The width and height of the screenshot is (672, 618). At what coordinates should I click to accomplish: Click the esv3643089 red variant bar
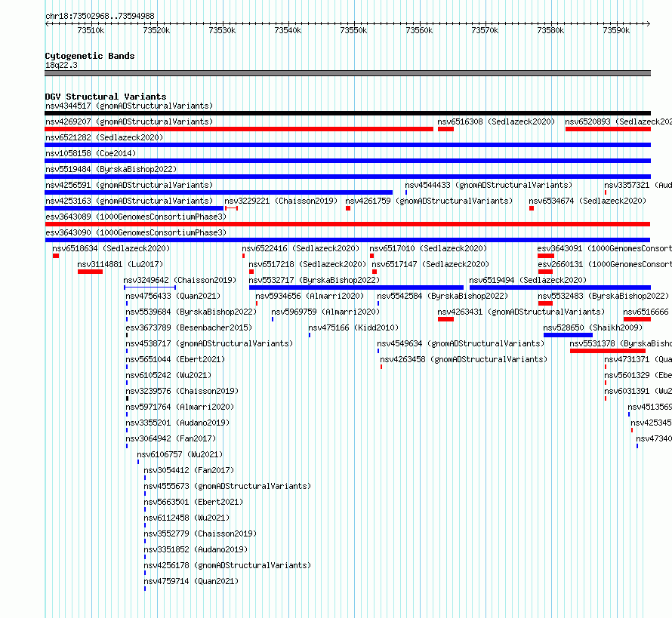coord(347,224)
